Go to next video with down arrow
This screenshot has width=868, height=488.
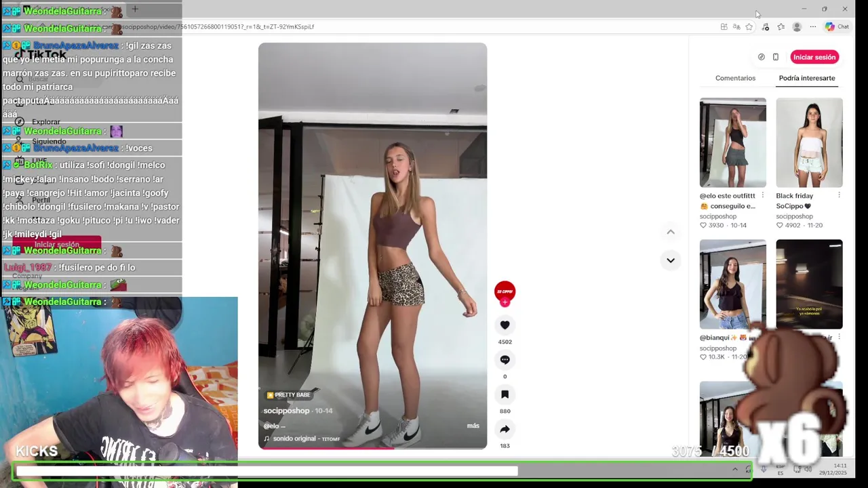coord(671,260)
